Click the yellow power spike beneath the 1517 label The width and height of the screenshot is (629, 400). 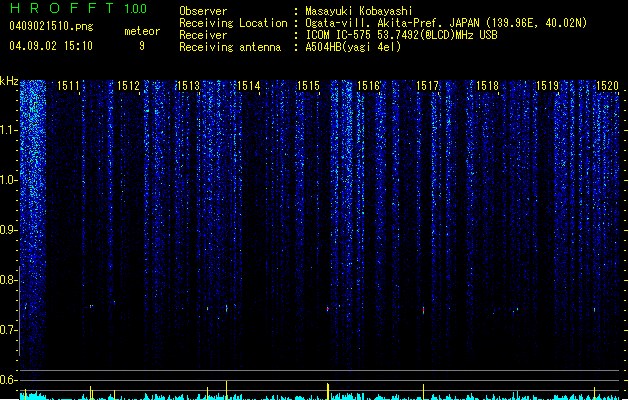pyautogui.click(x=424, y=392)
